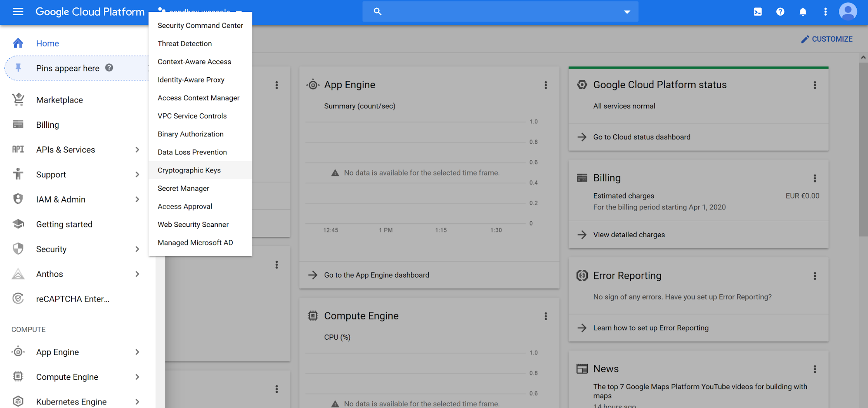Select VPC Service Controls menu item

point(200,116)
